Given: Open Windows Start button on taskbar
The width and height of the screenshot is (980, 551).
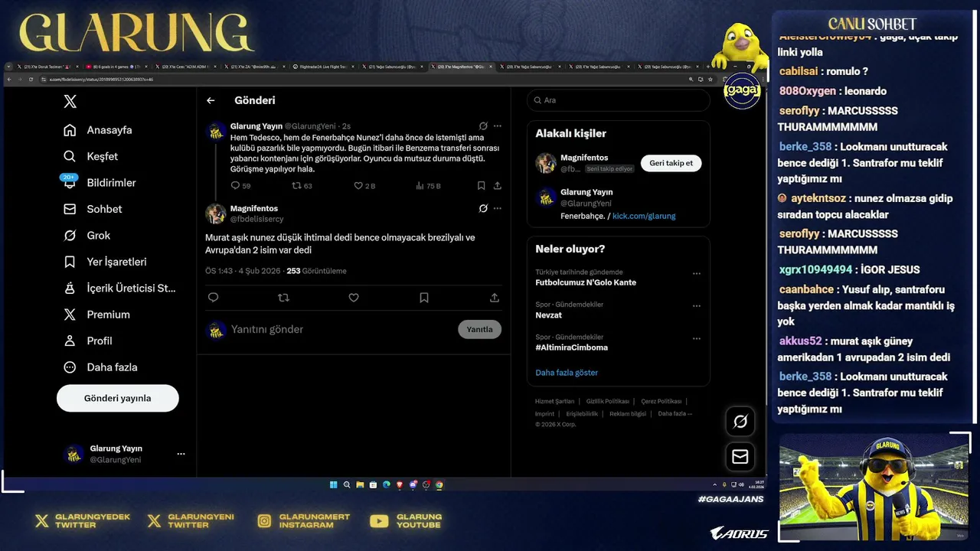Looking at the screenshot, I should click(x=334, y=484).
